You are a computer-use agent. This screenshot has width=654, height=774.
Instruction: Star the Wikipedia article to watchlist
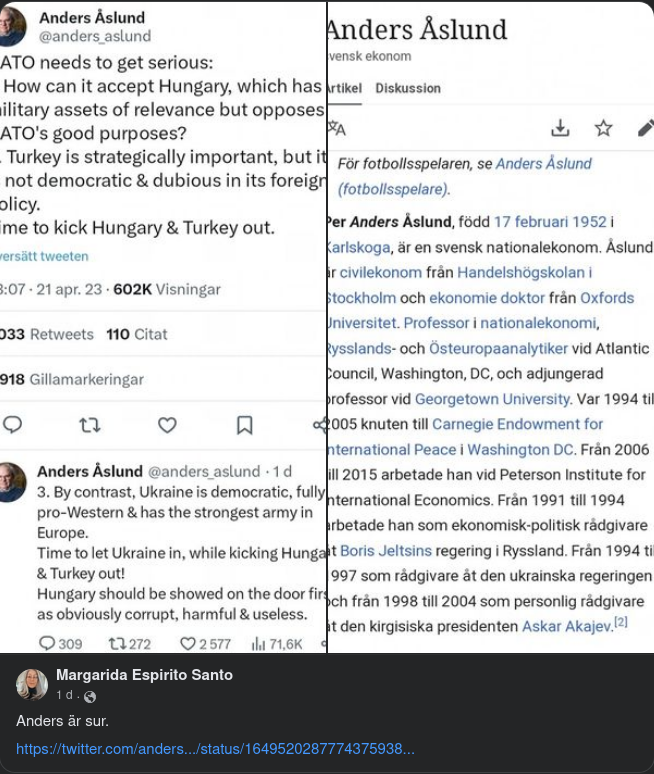[x=603, y=128]
